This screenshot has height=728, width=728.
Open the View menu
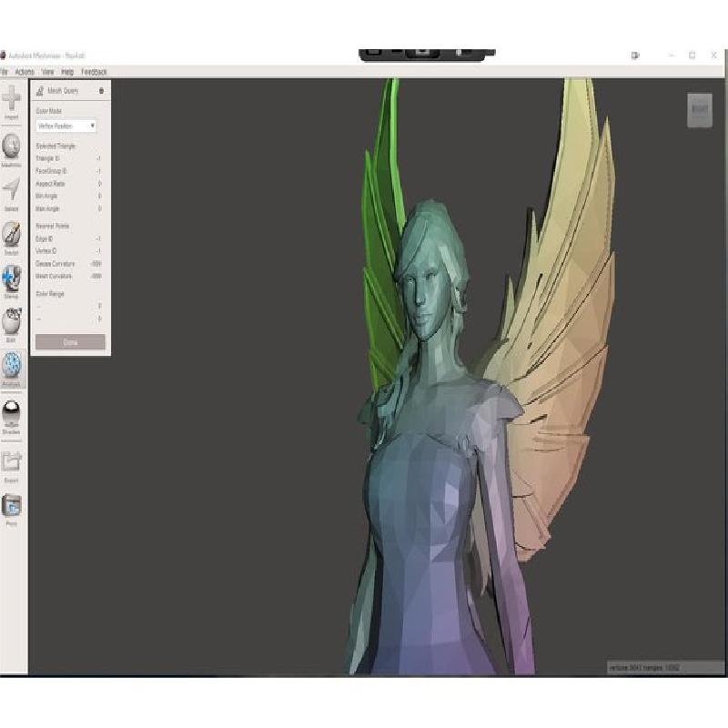pyautogui.click(x=47, y=72)
